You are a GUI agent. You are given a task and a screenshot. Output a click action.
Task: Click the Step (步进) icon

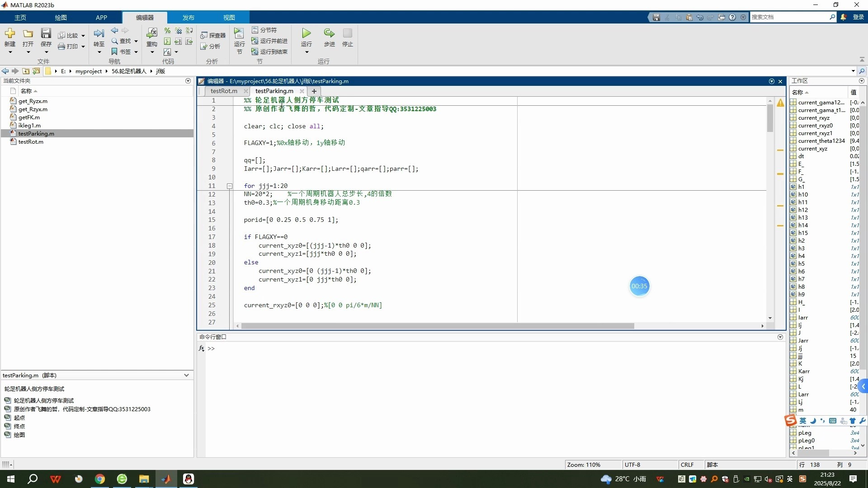[329, 33]
